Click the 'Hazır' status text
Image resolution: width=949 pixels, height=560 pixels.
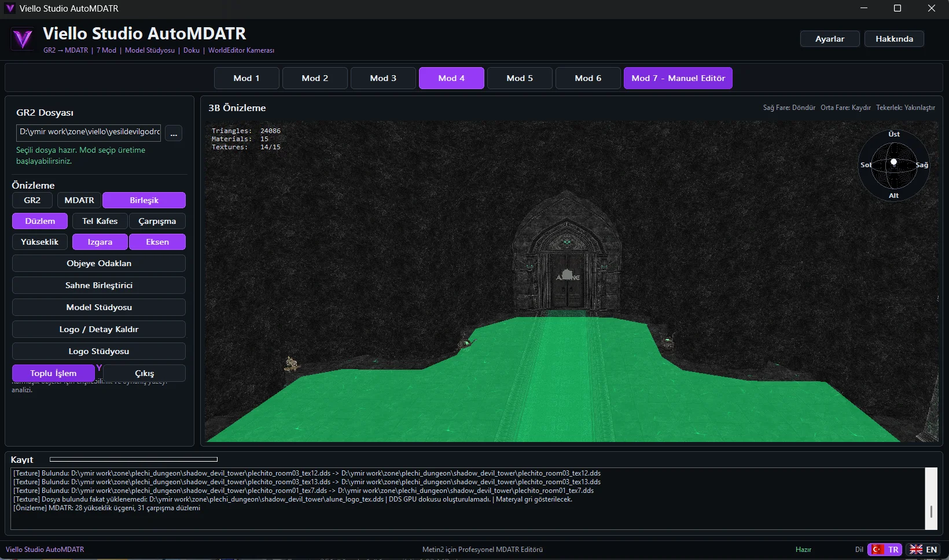coord(803,550)
